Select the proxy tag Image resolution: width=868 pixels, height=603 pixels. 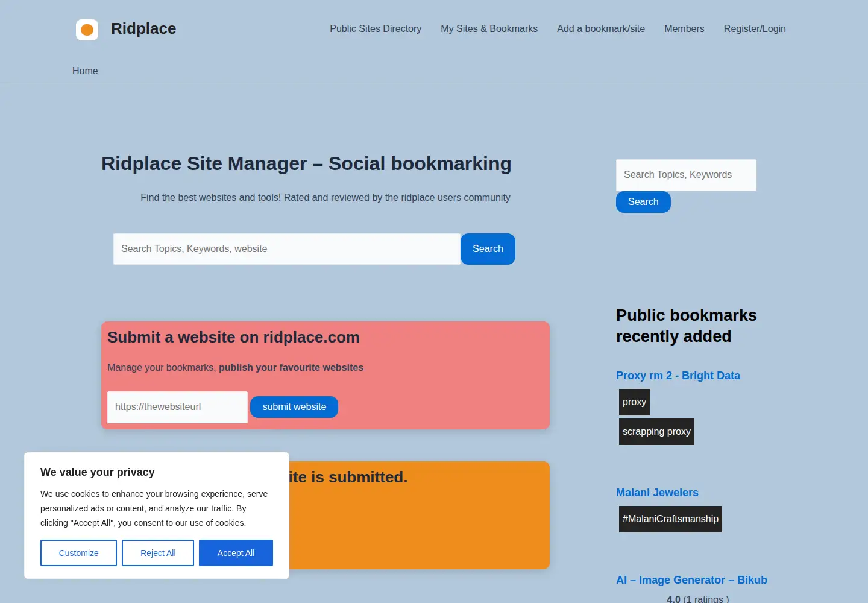(x=634, y=402)
